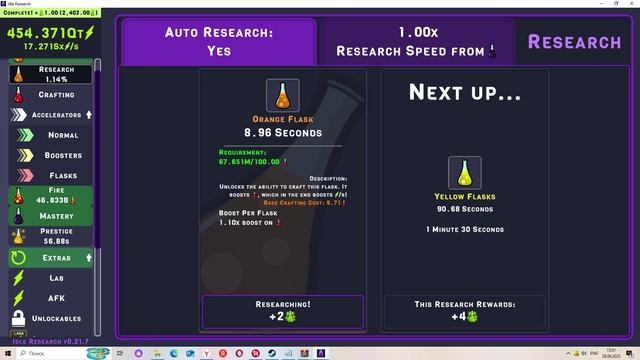
Task: Collapse the Extras section arrow
Action: [89, 258]
